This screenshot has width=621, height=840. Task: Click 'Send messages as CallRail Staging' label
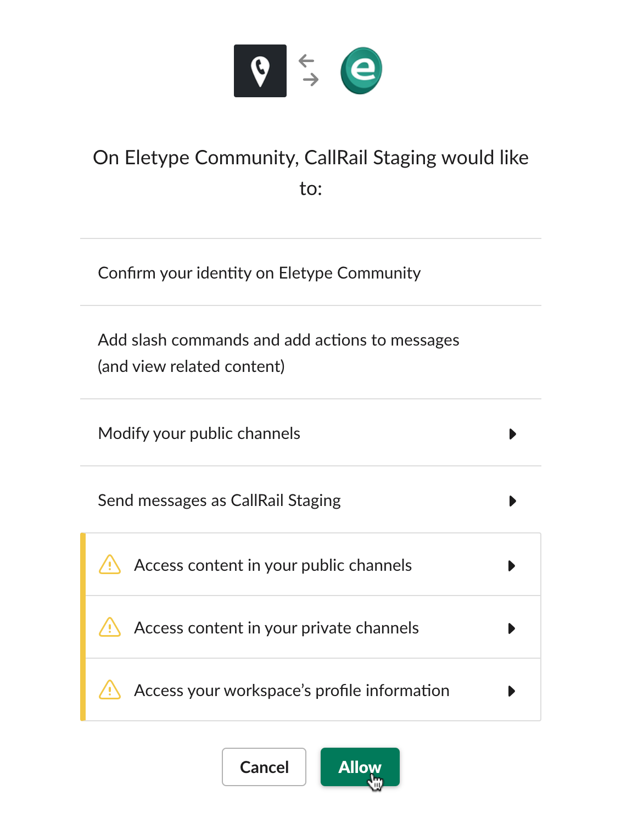[219, 500]
